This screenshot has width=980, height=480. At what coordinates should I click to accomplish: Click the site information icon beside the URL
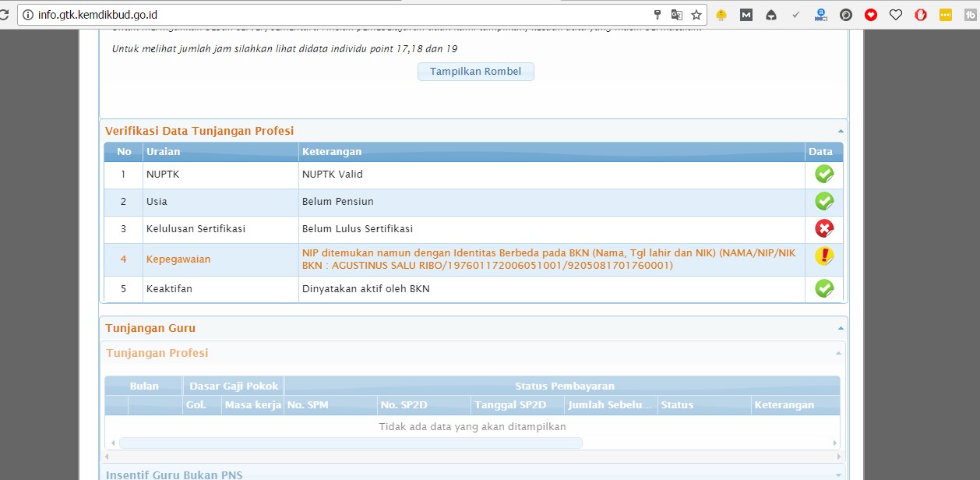click(28, 14)
